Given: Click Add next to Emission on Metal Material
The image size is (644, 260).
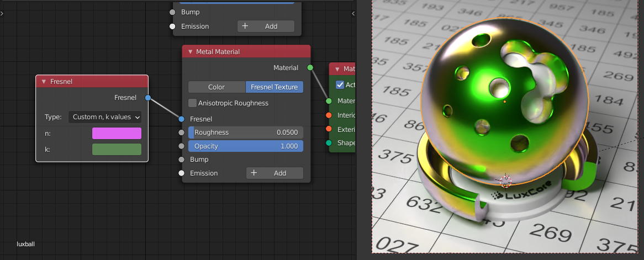Looking at the screenshot, I should 275,173.
